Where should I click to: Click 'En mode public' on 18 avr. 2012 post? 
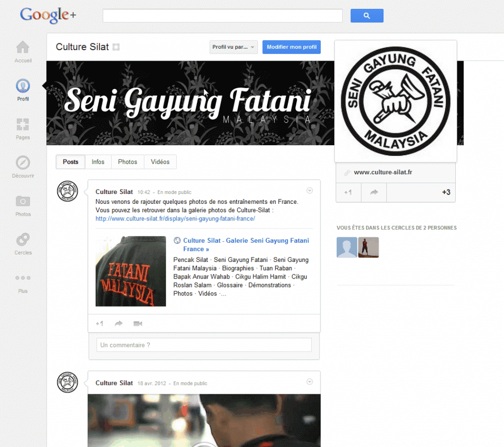[190, 383]
